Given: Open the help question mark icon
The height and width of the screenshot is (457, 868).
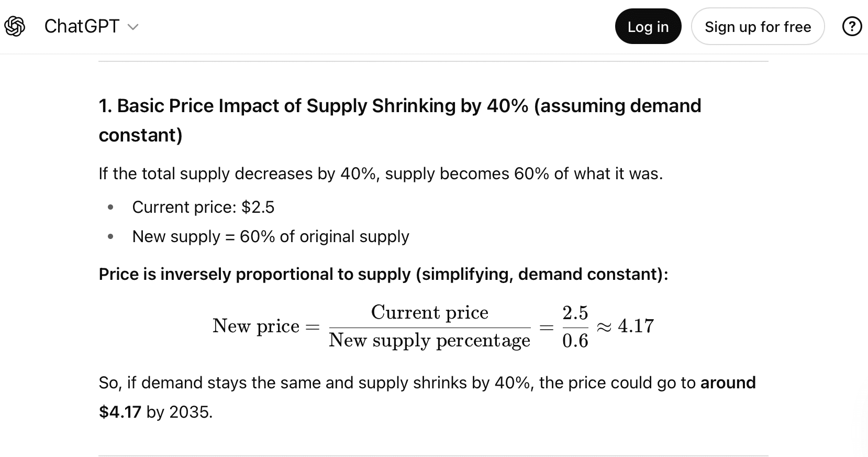Looking at the screenshot, I should 852,26.
